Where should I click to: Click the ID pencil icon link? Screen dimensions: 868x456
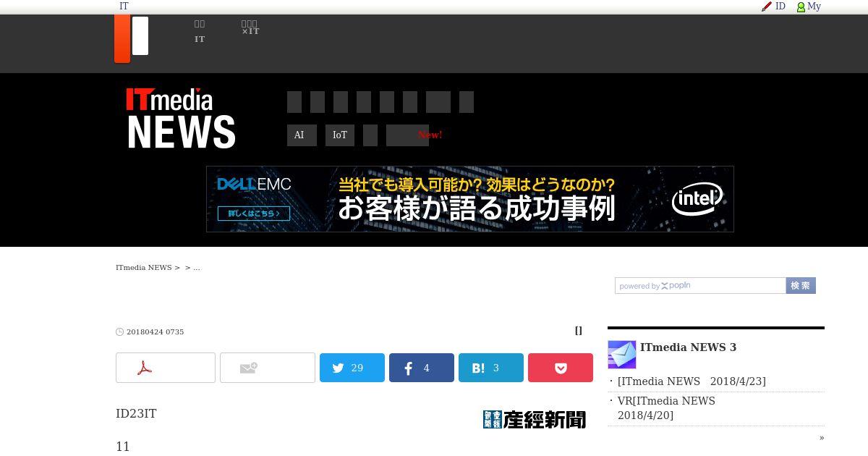(x=773, y=7)
